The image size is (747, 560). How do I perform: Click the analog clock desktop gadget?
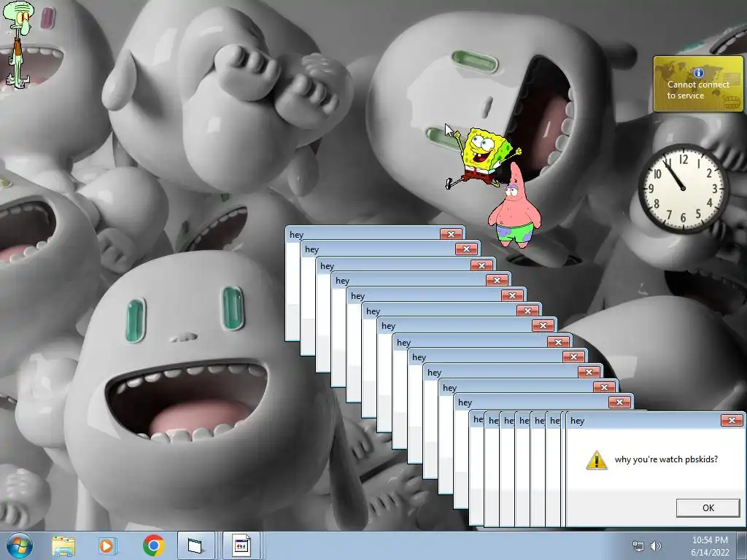point(683,188)
